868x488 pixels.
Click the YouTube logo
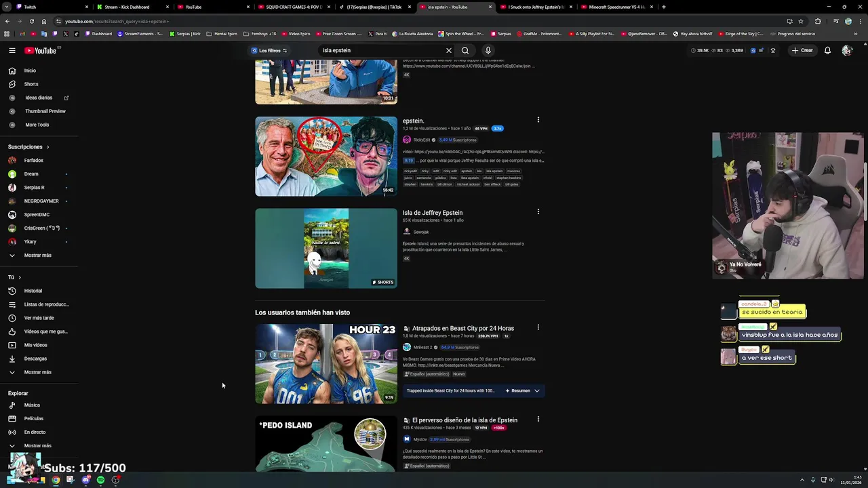[41, 50]
